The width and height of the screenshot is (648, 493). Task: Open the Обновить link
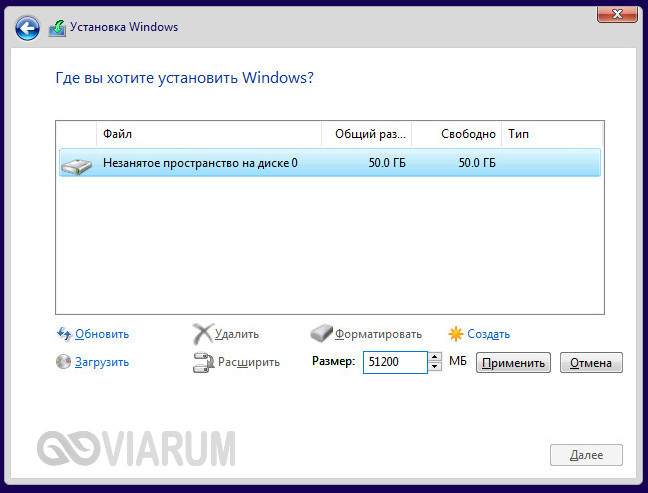click(102, 334)
